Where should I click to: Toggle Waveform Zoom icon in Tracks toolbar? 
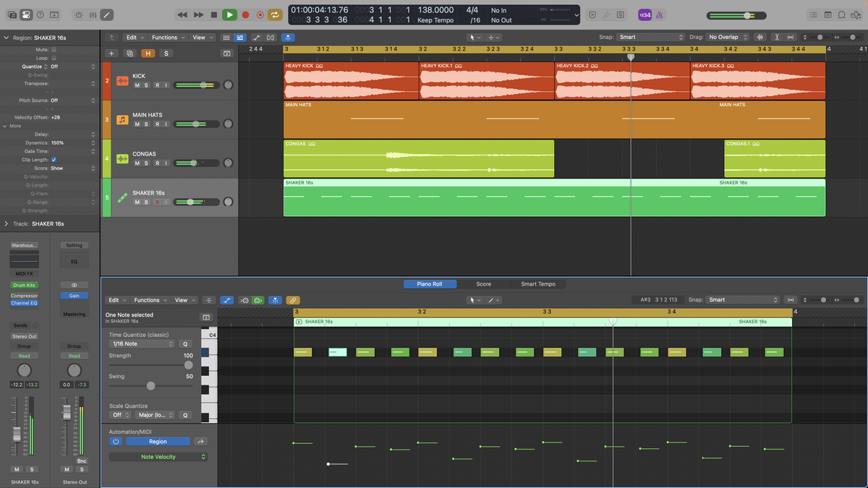(760, 38)
